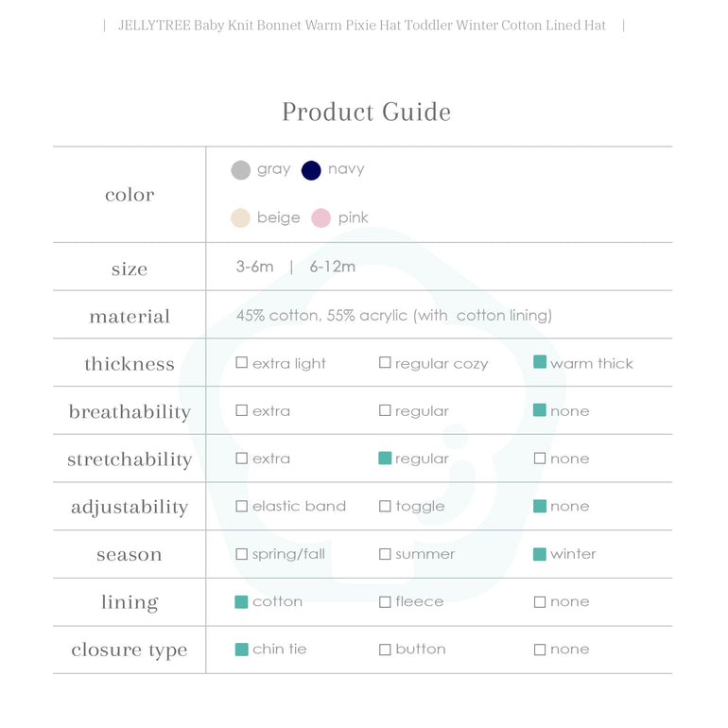Select the gray color swatch
Screen dimensions: 728x728
[x=241, y=170]
